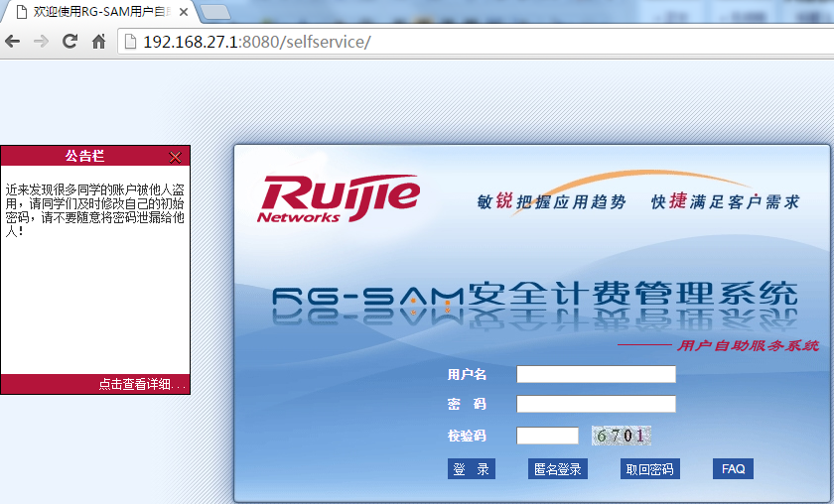Close the 公告栏 bulletin panel

[x=176, y=157]
